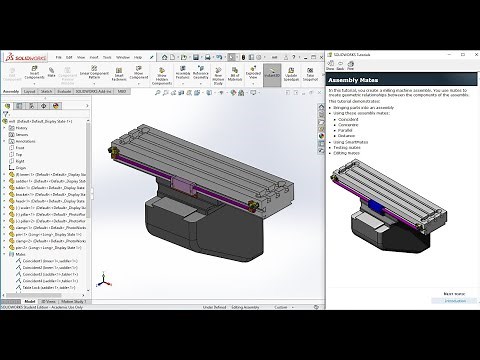This screenshot has width=480, height=360.
Task: Click the Zoom to Fit icon
Action: [x=158, y=93]
